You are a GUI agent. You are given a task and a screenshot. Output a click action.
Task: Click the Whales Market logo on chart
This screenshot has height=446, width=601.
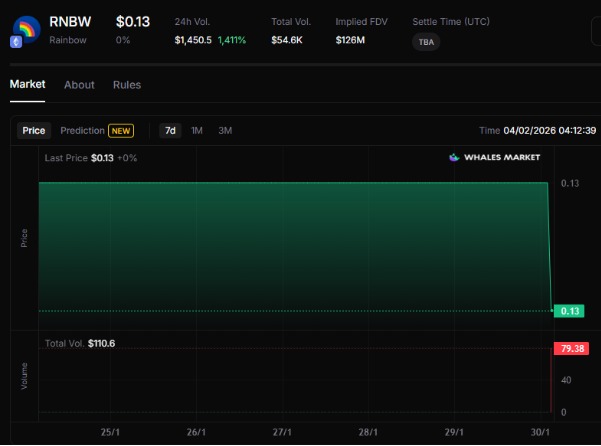[494, 157]
